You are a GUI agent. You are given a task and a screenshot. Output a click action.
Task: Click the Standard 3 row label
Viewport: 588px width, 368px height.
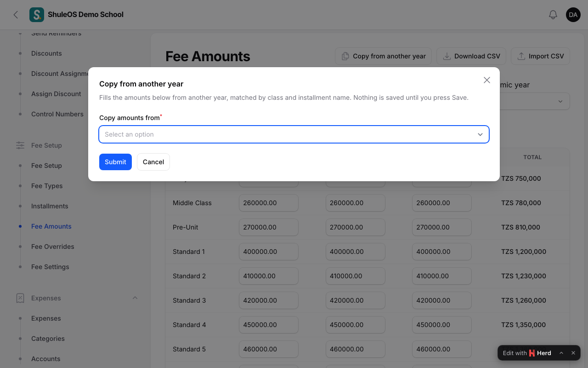click(189, 300)
